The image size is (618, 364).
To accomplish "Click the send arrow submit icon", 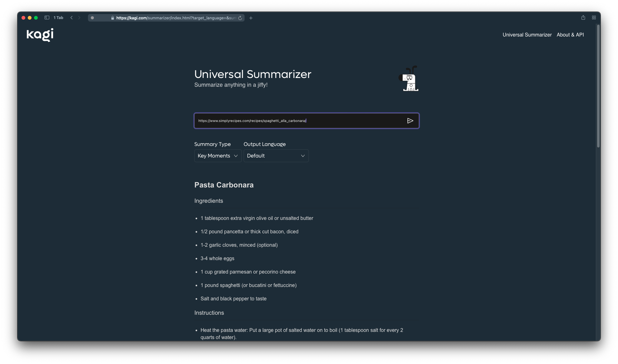I will click(410, 121).
